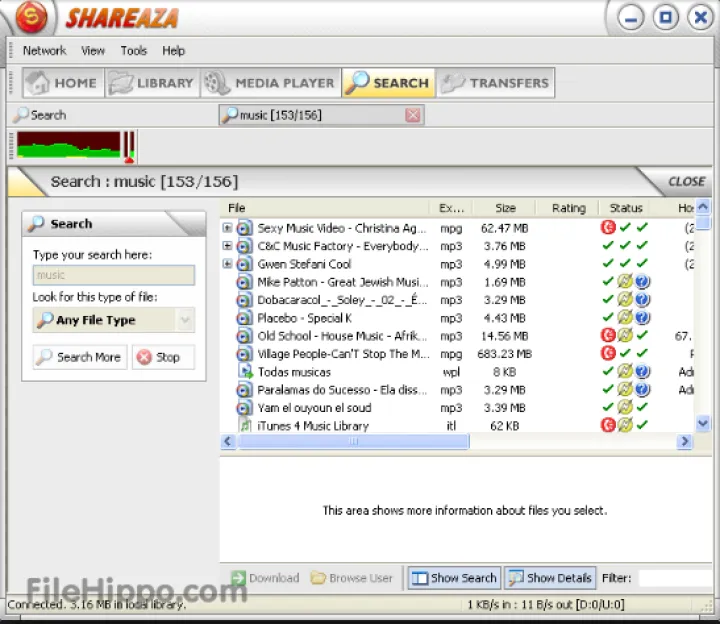This screenshot has width=720, height=624.
Task: Toggle the Show Details panel
Action: 550,578
